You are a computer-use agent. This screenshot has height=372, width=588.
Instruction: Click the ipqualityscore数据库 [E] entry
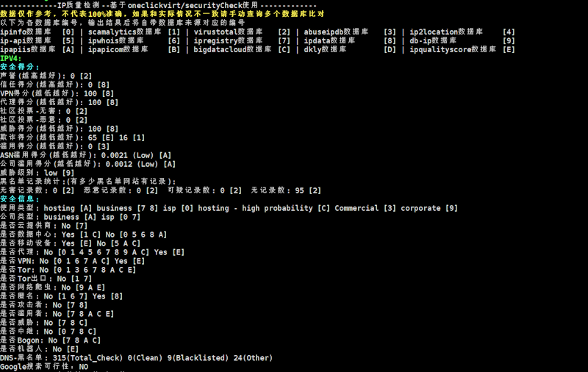click(x=462, y=49)
